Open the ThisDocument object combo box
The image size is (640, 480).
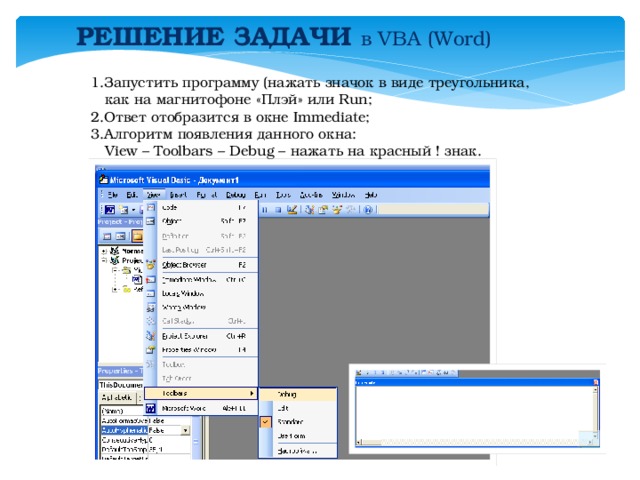tap(121, 385)
